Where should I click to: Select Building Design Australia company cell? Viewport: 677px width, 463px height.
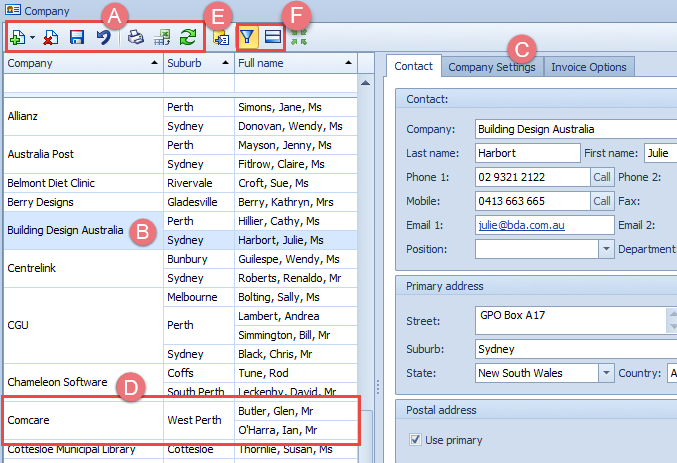(x=83, y=231)
